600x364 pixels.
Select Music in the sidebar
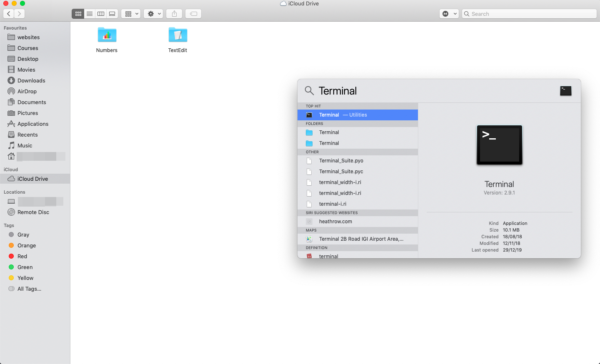pyautogui.click(x=35, y=145)
